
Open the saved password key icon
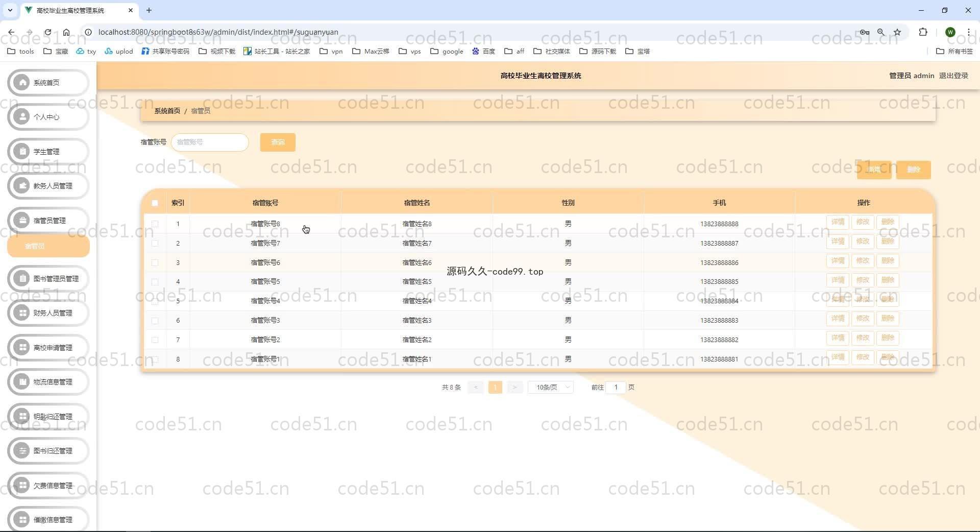point(864,32)
